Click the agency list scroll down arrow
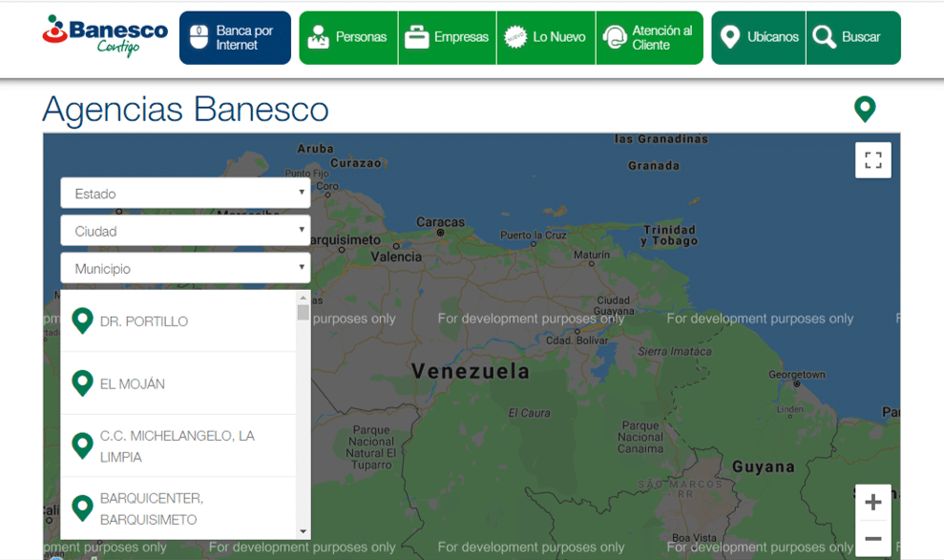Screen dimensions: 944x560 click(303, 531)
